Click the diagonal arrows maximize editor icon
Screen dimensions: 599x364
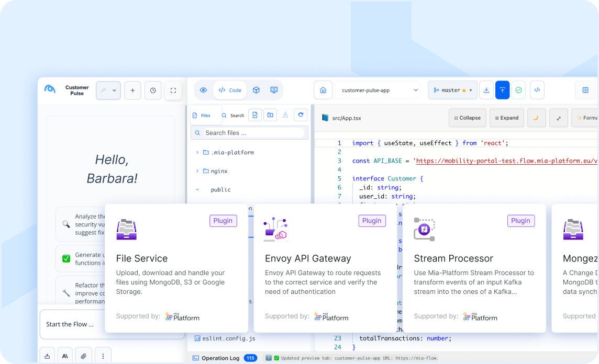(x=559, y=118)
